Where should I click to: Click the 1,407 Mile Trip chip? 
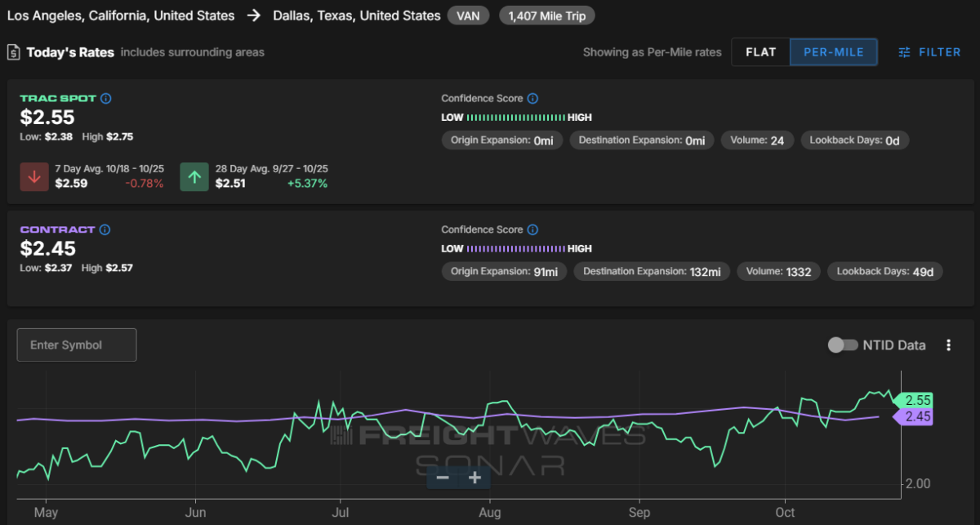[547, 16]
